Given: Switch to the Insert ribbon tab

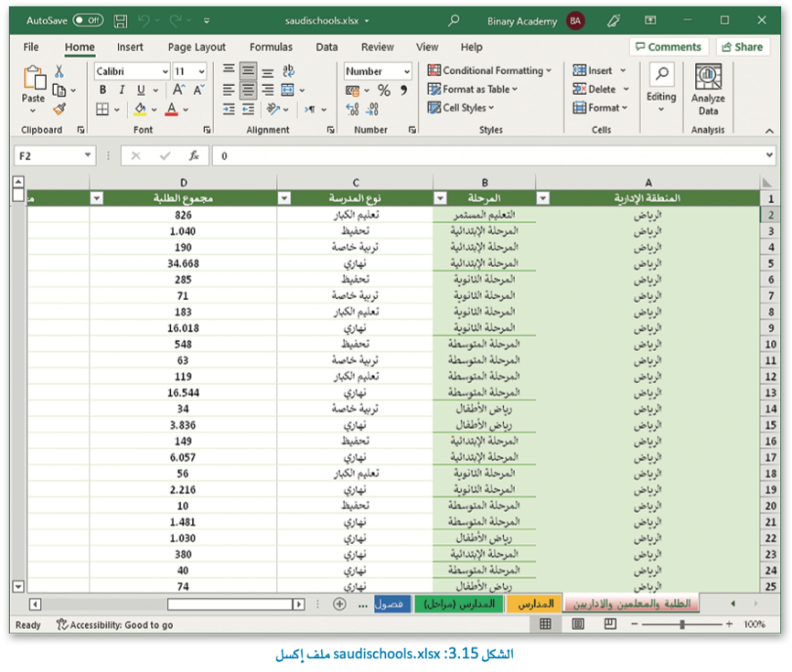Looking at the screenshot, I should tap(130, 47).
